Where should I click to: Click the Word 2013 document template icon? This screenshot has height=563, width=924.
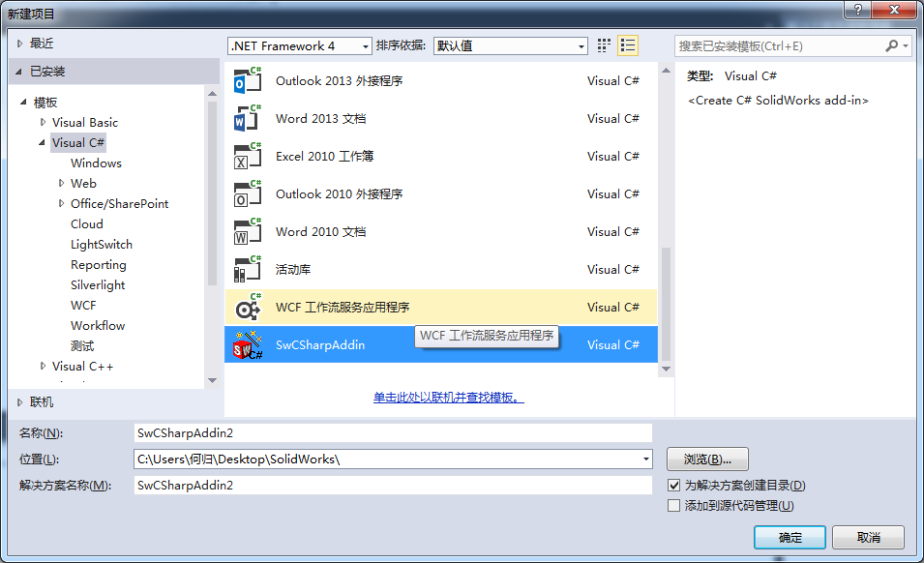(x=248, y=118)
